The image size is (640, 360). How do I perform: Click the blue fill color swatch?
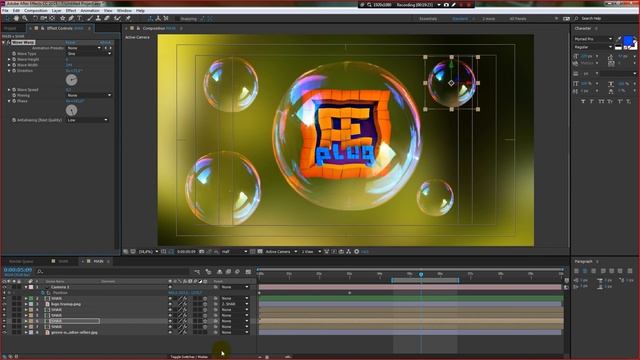(628, 40)
